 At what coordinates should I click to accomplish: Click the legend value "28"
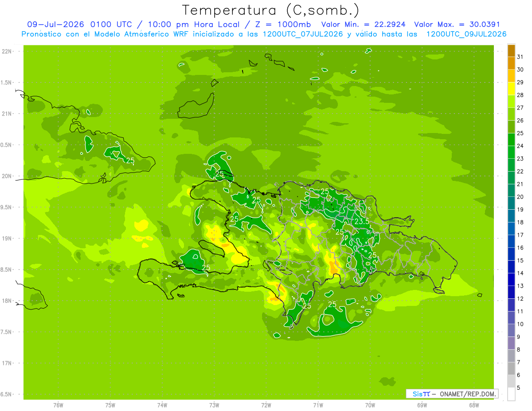click(520, 95)
